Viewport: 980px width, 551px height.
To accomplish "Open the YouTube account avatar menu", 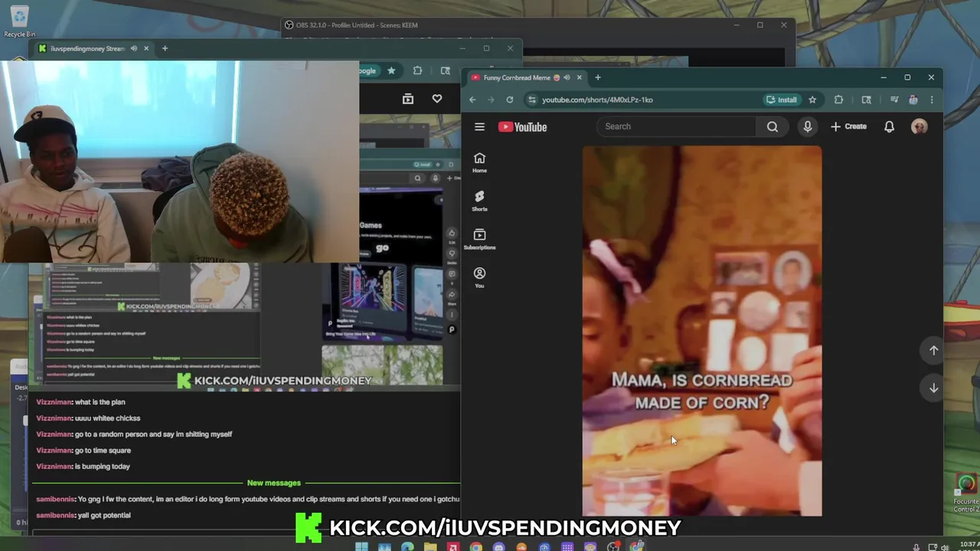I will 919,127.
